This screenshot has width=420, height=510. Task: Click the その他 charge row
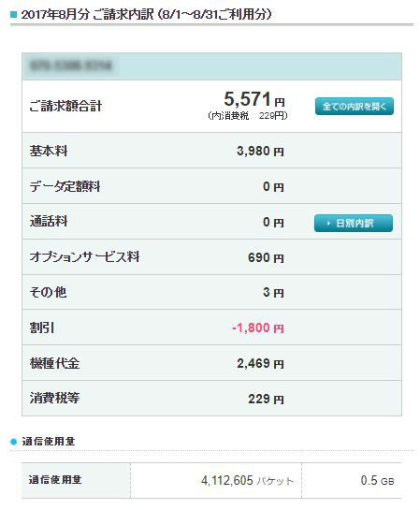(211, 292)
